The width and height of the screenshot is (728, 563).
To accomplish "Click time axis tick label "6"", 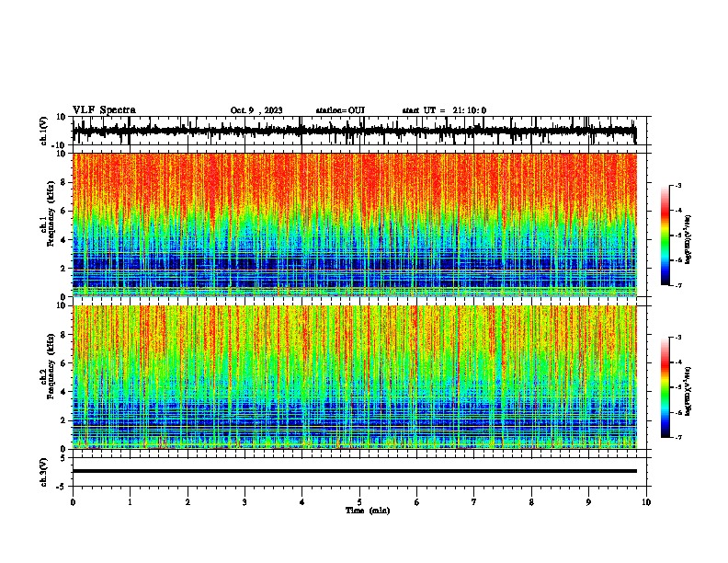I will (417, 502).
